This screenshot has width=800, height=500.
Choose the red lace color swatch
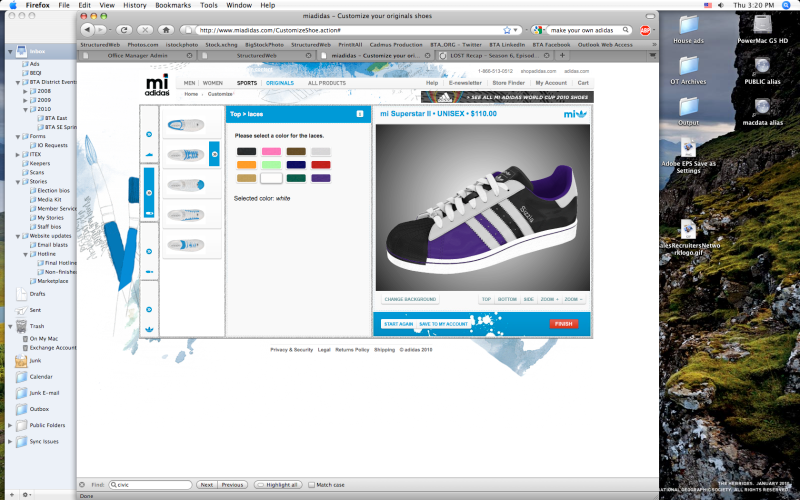[x=320, y=164]
